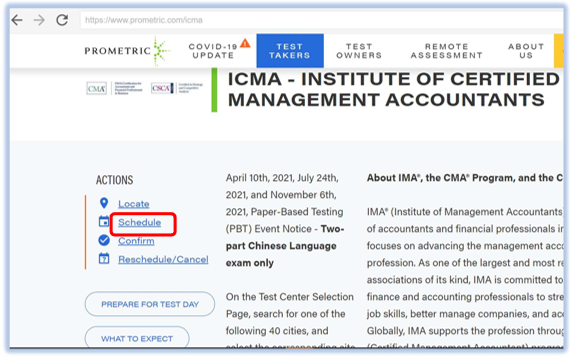Click the browser back arrow

(17, 20)
